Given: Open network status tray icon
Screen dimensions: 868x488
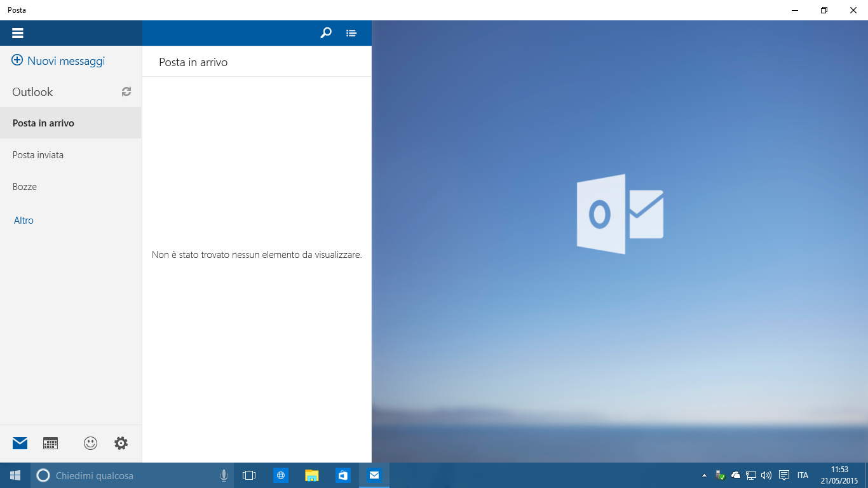Looking at the screenshot, I should [x=751, y=475].
